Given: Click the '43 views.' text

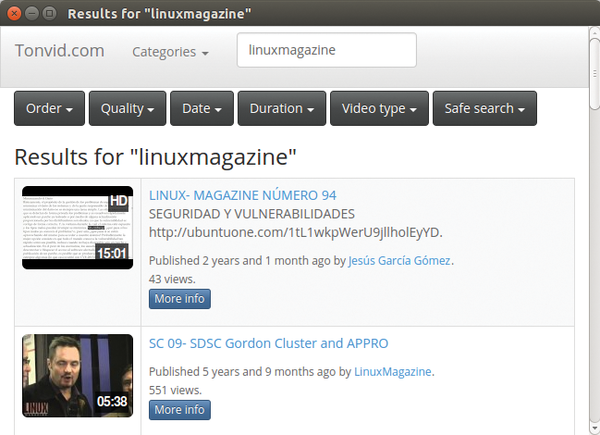Looking at the screenshot, I should tap(172, 279).
